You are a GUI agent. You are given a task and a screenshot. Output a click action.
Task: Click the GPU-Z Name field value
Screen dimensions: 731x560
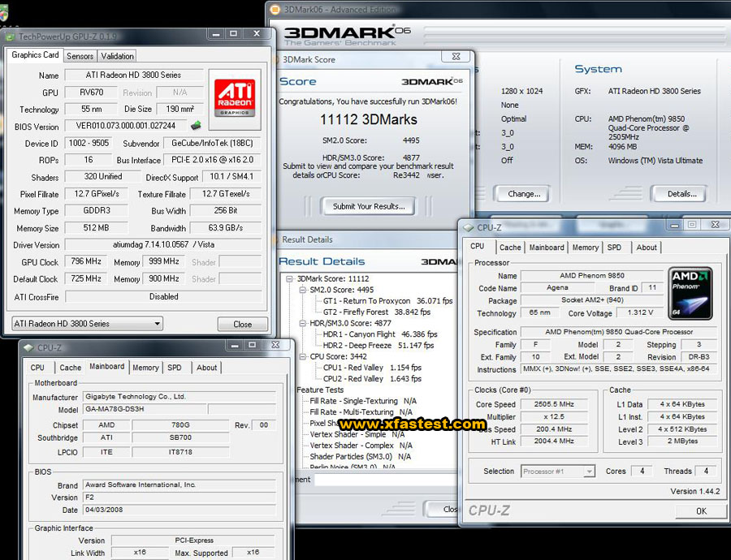coord(134,75)
